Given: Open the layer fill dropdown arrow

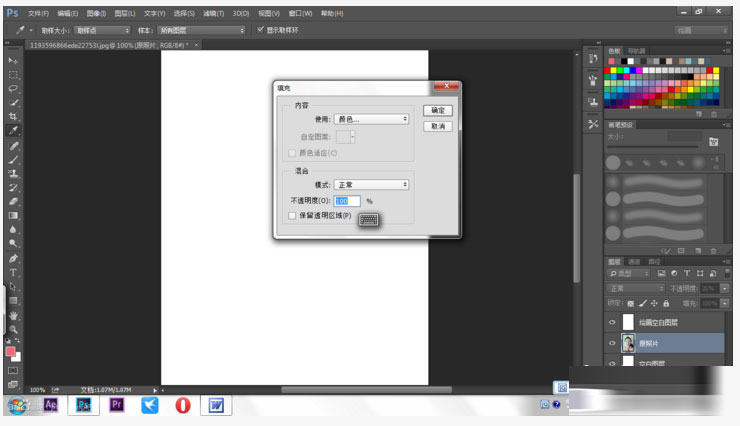Looking at the screenshot, I should pyautogui.click(x=725, y=303).
